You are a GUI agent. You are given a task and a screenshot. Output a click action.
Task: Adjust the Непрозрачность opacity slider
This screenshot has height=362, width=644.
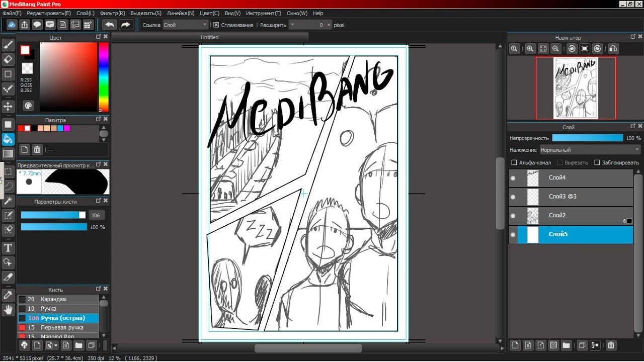587,138
